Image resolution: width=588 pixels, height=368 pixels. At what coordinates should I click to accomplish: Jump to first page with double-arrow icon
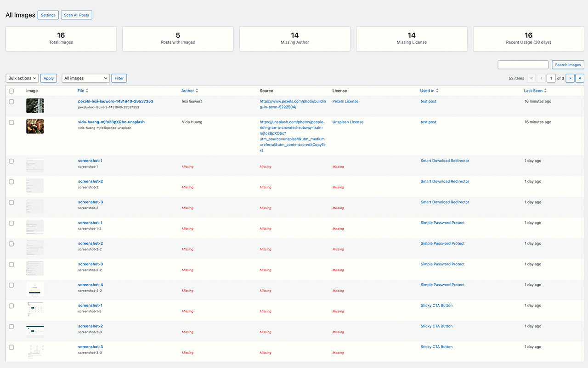pyautogui.click(x=531, y=78)
